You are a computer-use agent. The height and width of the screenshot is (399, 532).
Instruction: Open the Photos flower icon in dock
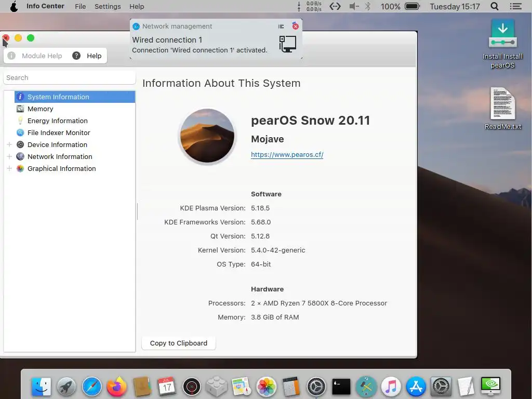pyautogui.click(x=267, y=387)
